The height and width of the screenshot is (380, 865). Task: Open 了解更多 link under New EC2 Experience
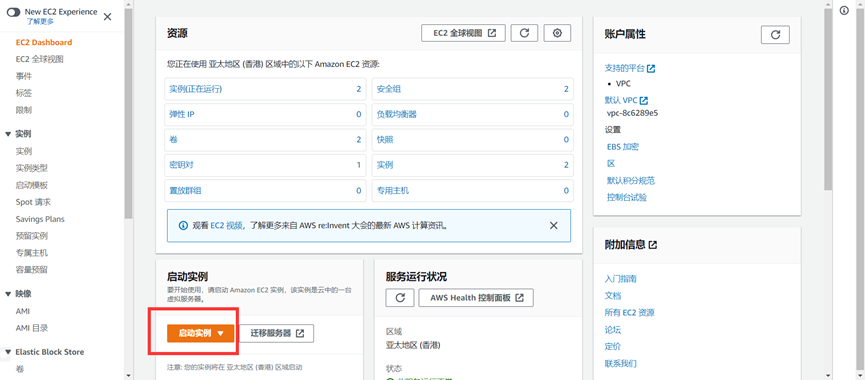pos(40,22)
